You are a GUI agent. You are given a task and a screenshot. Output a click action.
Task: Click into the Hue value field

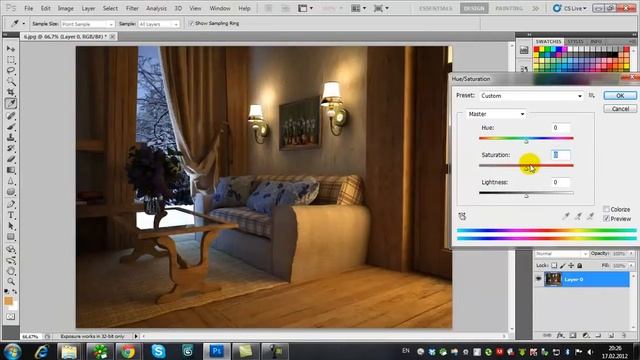(x=561, y=128)
